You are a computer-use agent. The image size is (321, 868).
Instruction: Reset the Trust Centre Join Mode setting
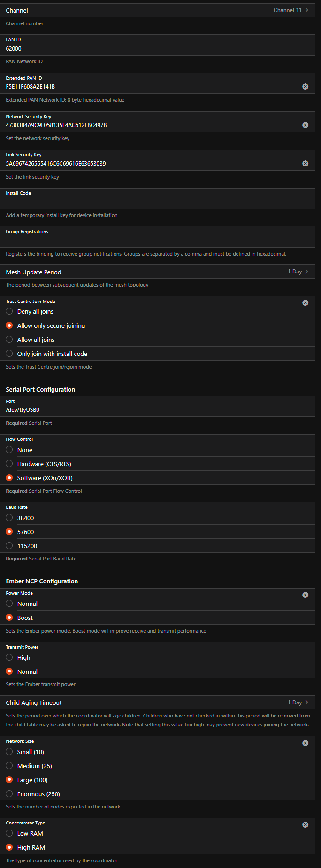pyautogui.click(x=305, y=302)
